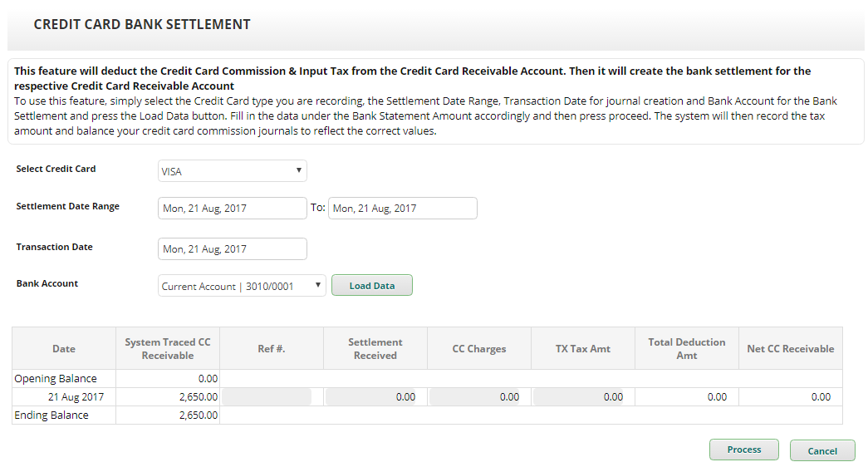The image size is (868, 467).
Task: Click the Total Deduction Amt cell
Action: (x=686, y=397)
